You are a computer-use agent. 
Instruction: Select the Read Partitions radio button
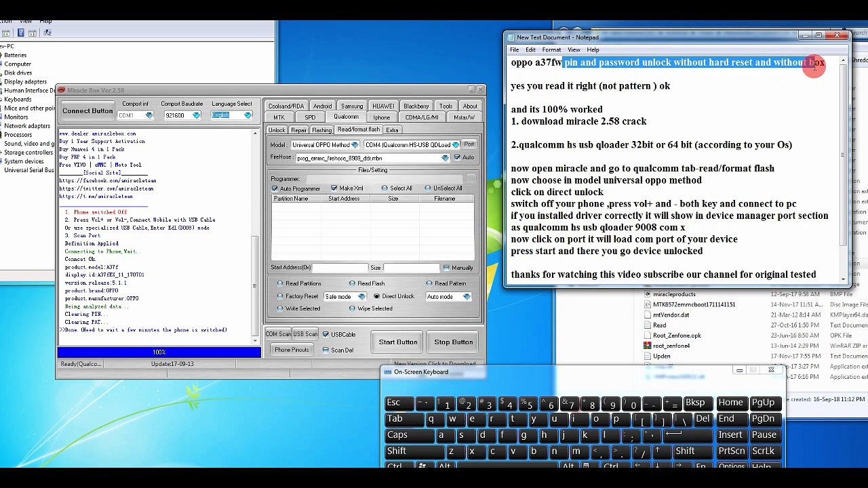tap(280, 283)
